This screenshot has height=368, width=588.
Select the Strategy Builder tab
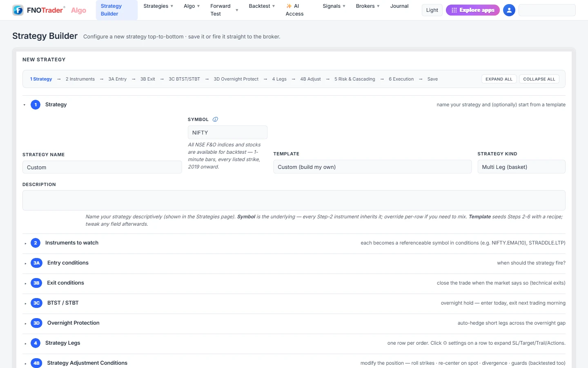[x=117, y=10]
